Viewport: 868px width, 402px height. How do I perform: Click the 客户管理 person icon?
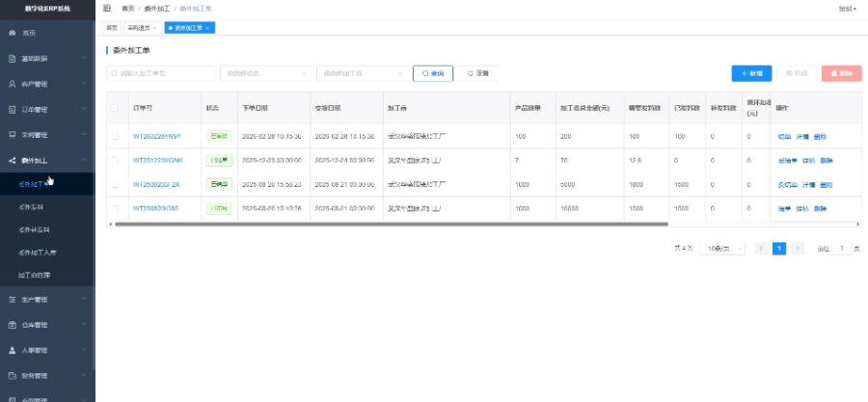click(x=13, y=84)
